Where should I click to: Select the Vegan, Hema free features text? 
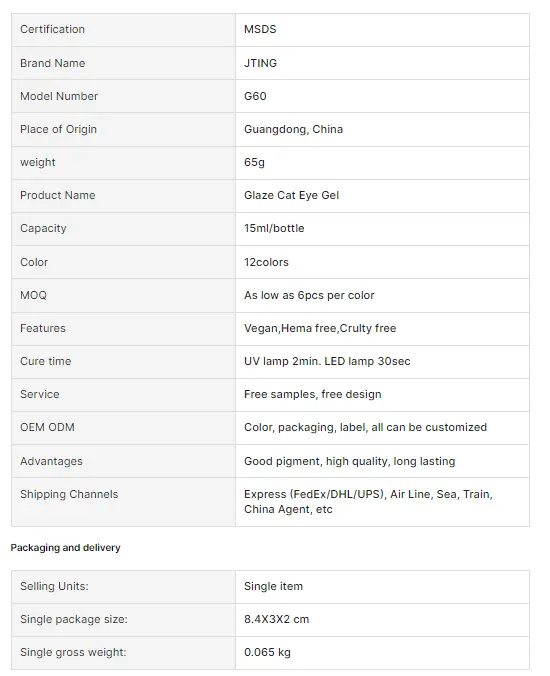coord(320,328)
